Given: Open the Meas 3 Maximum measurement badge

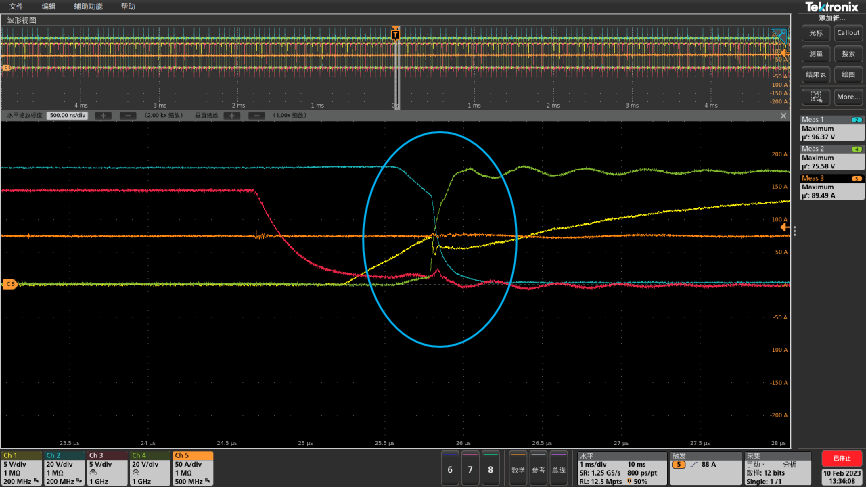Looking at the screenshot, I should 830,189.
